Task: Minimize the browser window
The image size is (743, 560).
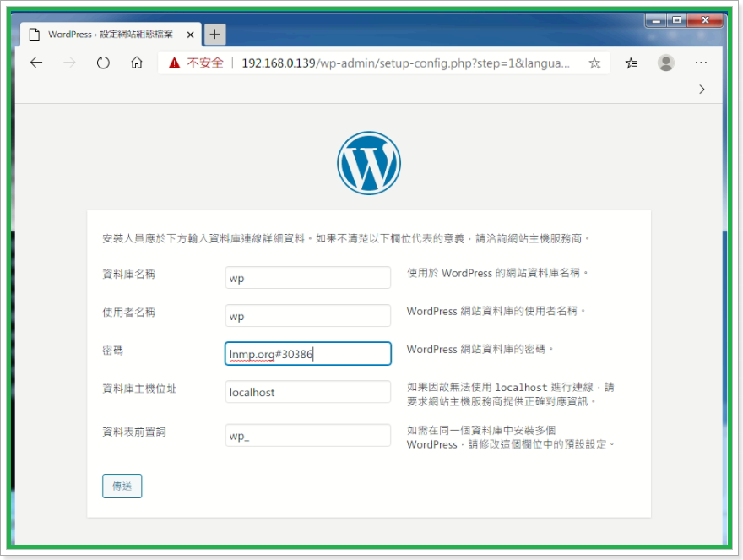Action: pyautogui.click(x=656, y=20)
